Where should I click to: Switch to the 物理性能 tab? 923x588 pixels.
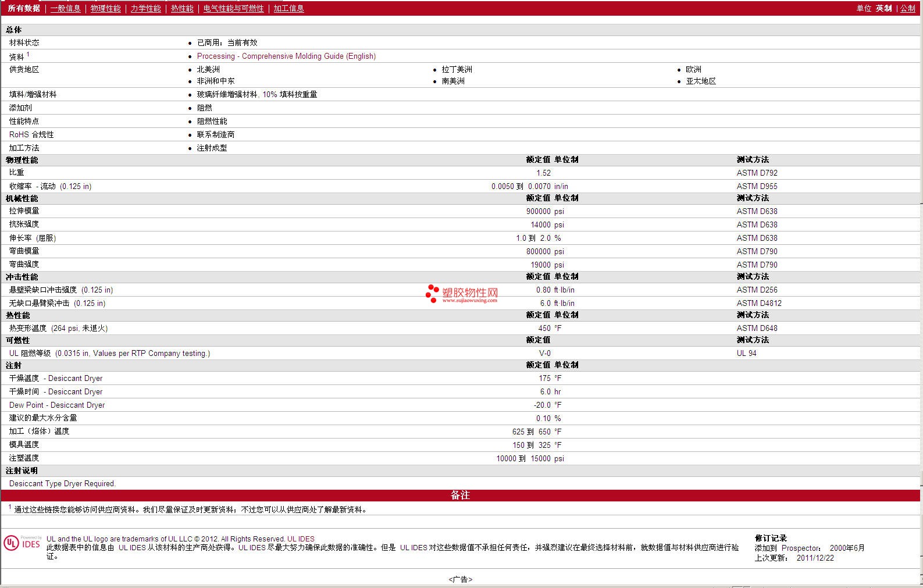click(105, 8)
